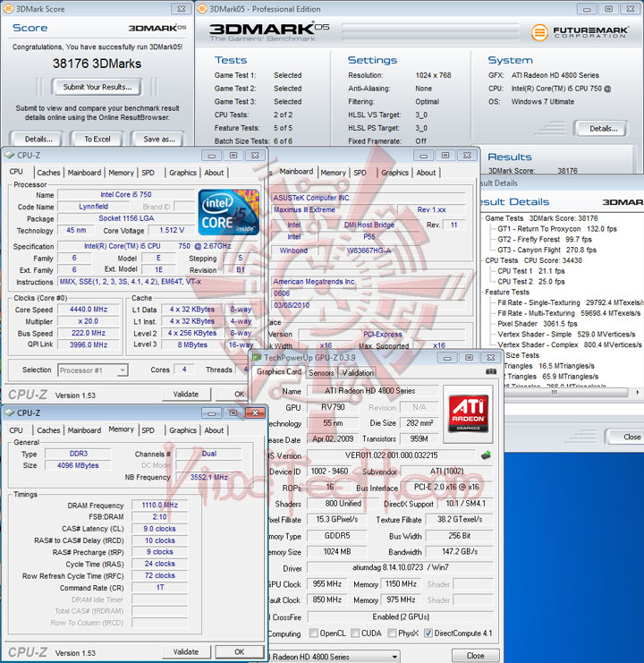Viewport: 644px width, 663px height.
Task: Select the Feature Tests tree node
Action: coord(507,293)
